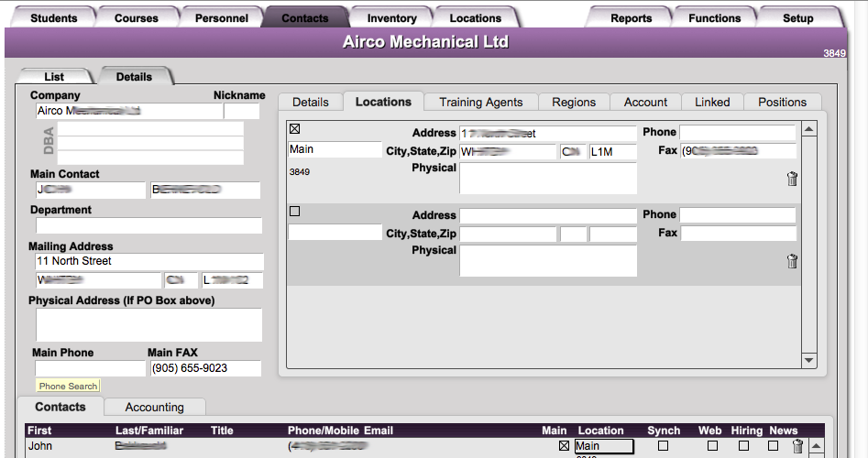Click the Department field
This screenshot has width=868, height=458.
[148, 225]
